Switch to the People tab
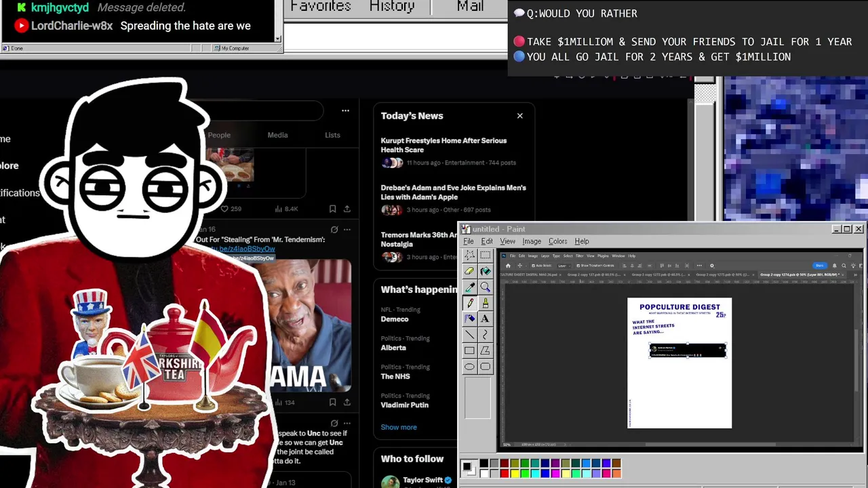Viewport: 868px width, 488px height. pyautogui.click(x=219, y=135)
